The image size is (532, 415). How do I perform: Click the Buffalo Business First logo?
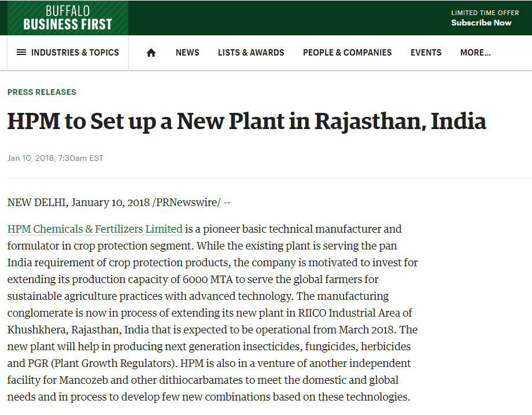(x=68, y=18)
